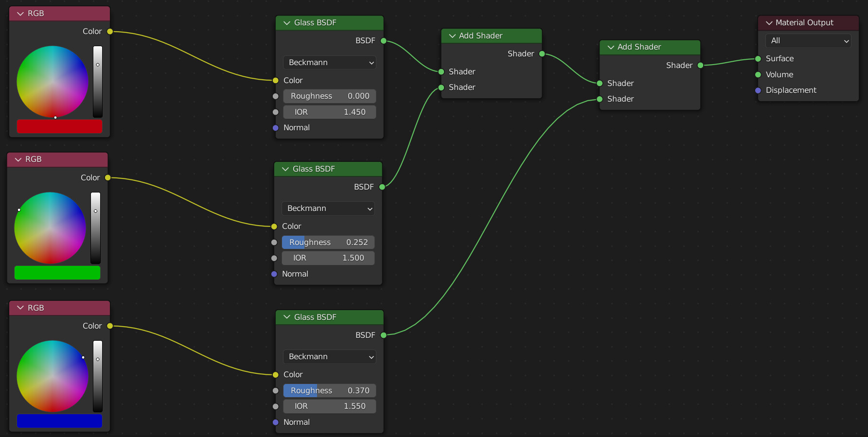
Task: Click the Color output socket of the red RGB node
Action: [110, 32]
